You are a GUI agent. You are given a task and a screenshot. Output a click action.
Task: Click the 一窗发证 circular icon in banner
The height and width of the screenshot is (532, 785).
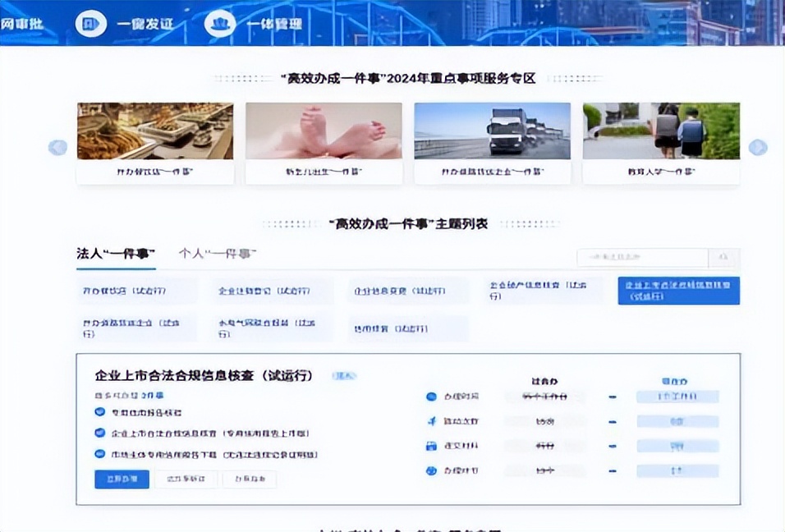(x=91, y=23)
